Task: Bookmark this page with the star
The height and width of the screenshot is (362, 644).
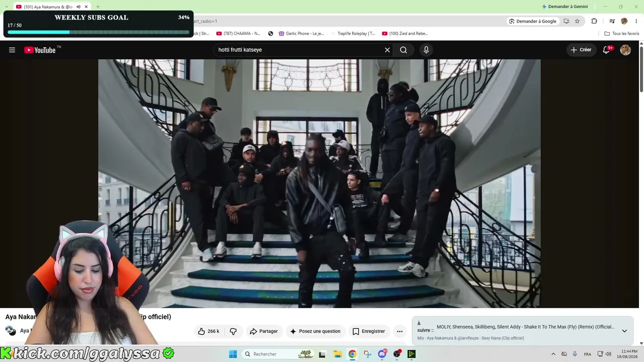Action: 577,21
